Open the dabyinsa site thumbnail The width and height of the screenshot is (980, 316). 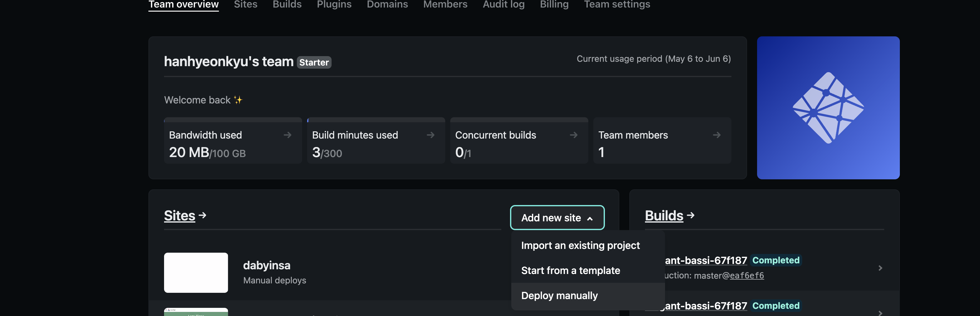[196, 273]
